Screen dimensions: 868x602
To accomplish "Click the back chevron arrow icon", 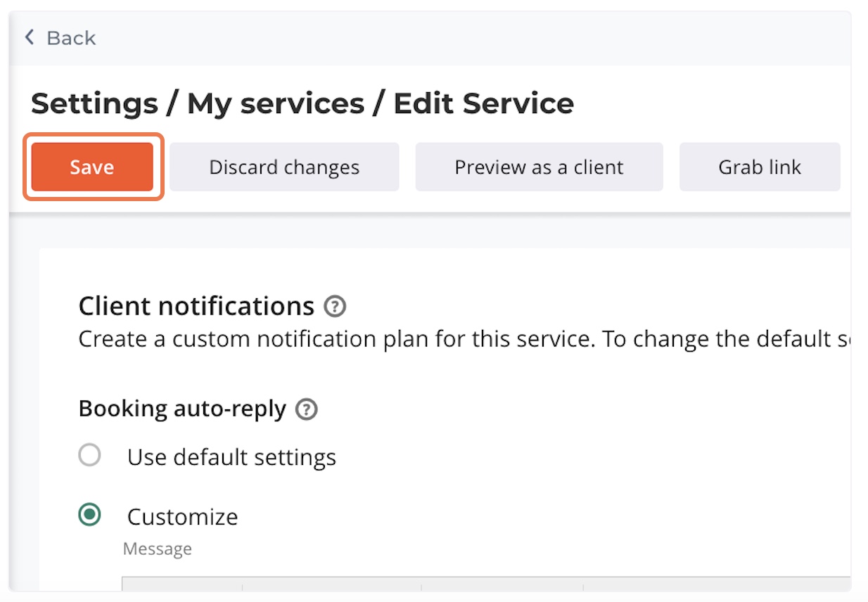I will pyautogui.click(x=29, y=37).
